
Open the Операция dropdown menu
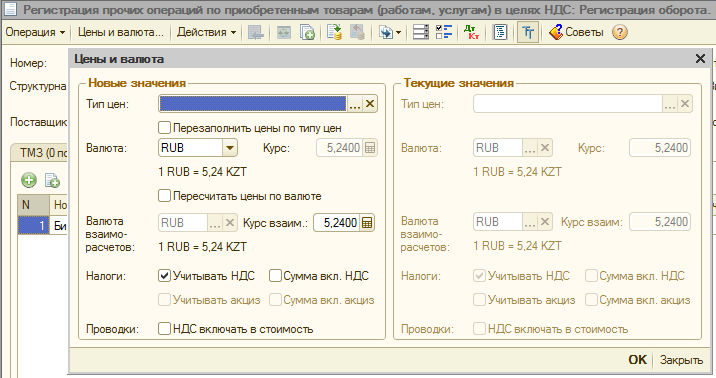35,32
